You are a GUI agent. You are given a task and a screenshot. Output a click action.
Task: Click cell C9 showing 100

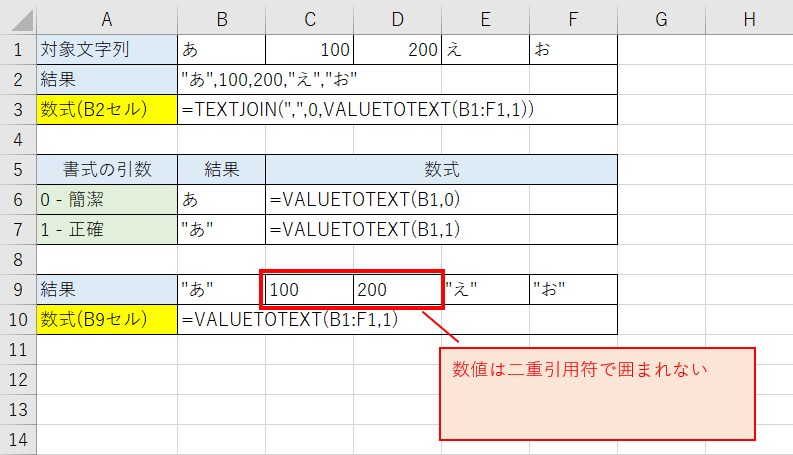tap(310, 289)
